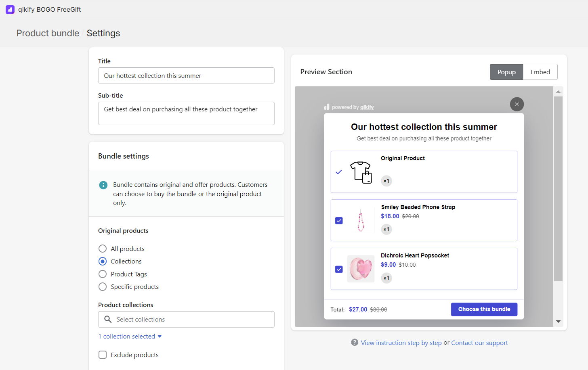This screenshot has height=370, width=588.
Task: Click the x1 quantity badge for Phone Strap
Action: pyautogui.click(x=386, y=229)
